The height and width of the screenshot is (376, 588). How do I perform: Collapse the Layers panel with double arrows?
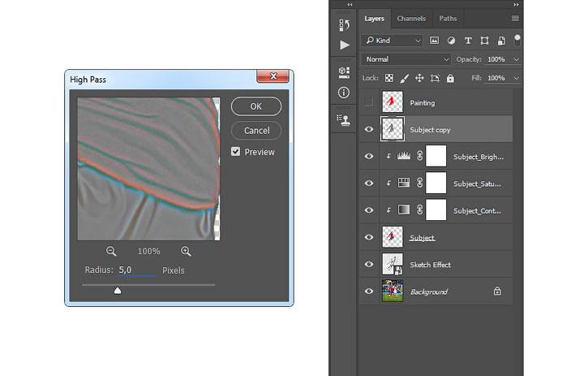click(516, 5)
